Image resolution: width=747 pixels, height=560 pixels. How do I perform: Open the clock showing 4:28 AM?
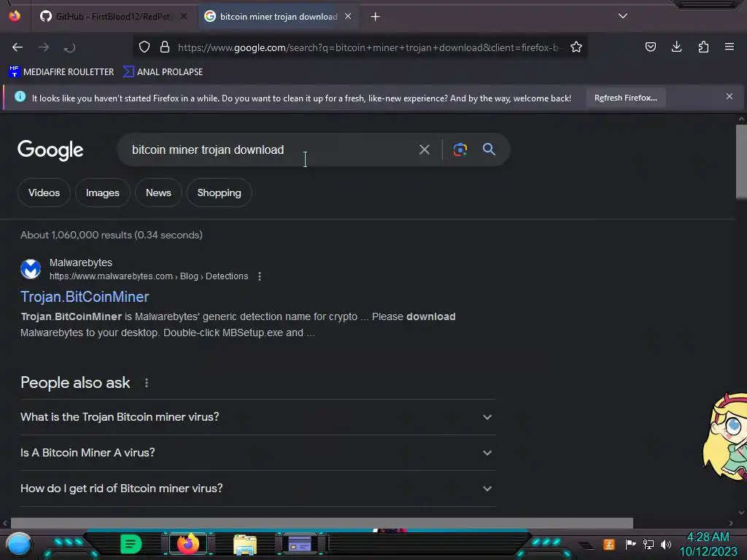pos(708,544)
